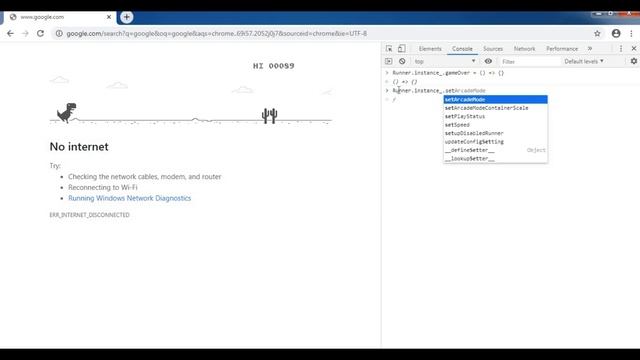The width and height of the screenshot is (640, 360).
Task: Choose setPlayStatus autocomplete suggestion
Action: pos(496,116)
